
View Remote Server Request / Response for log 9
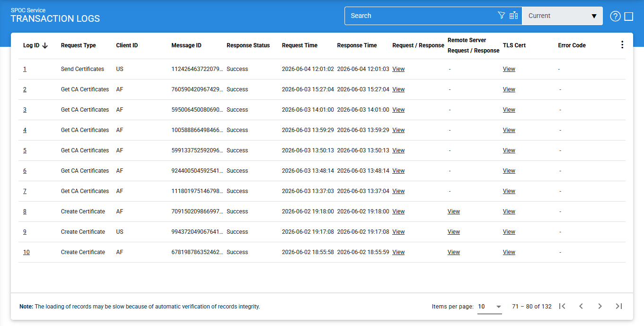pos(454,232)
